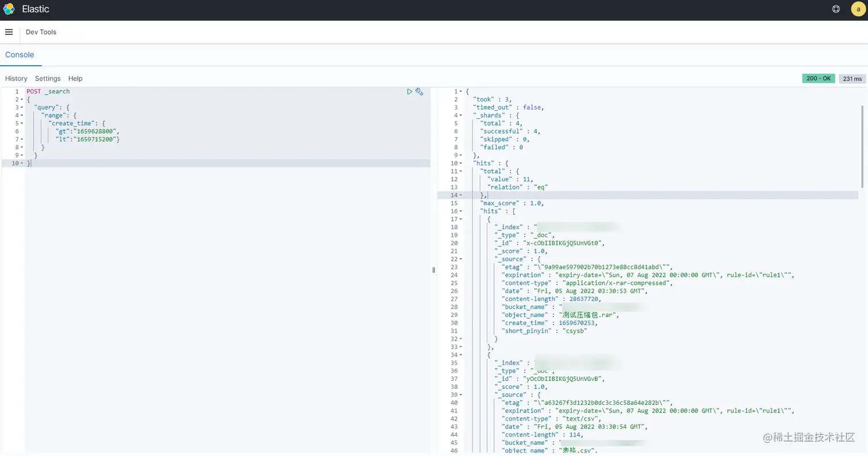868x456 pixels.
Task: Click the "_id" : "x-cObIIBIKGjQ5UnVGt0" line
Action: click(x=550, y=243)
